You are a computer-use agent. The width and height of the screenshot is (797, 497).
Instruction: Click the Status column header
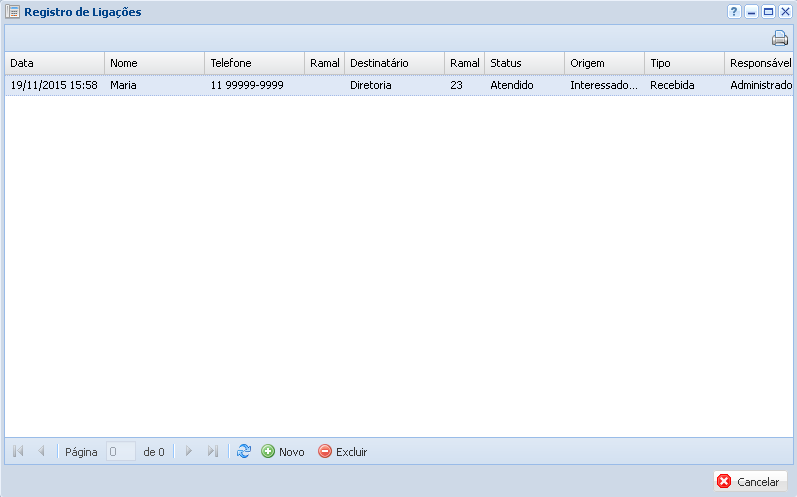(524, 63)
